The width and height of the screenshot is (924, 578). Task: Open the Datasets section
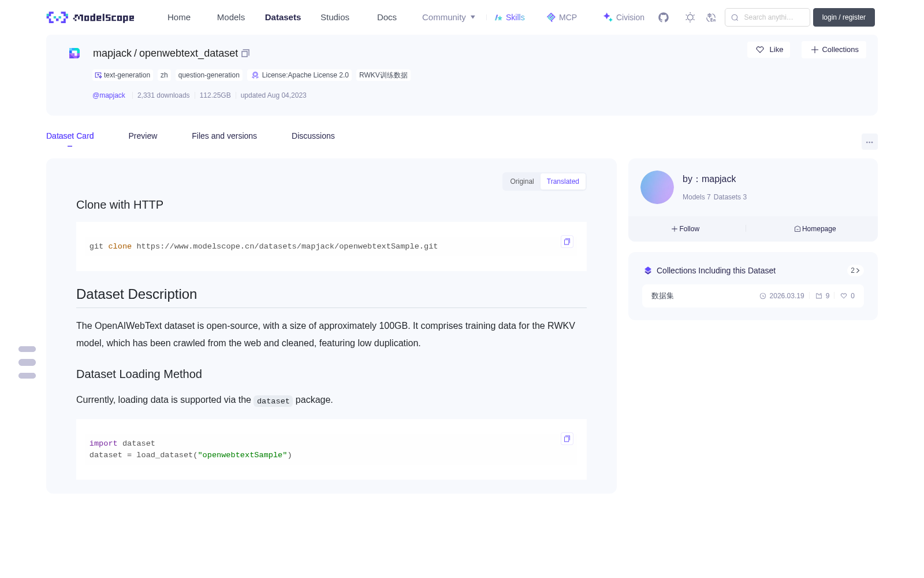(283, 17)
